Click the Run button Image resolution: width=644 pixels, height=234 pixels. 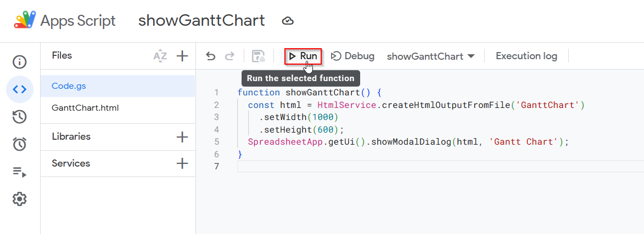point(303,56)
